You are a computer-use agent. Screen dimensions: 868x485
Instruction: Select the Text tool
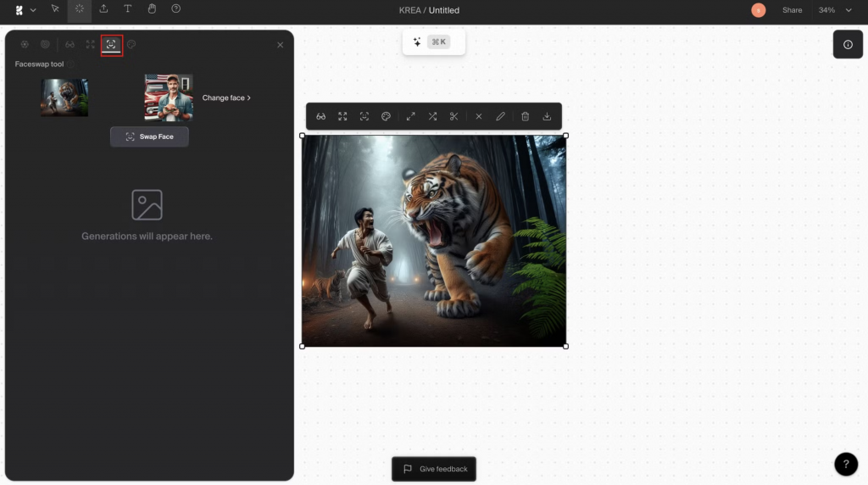click(x=127, y=8)
